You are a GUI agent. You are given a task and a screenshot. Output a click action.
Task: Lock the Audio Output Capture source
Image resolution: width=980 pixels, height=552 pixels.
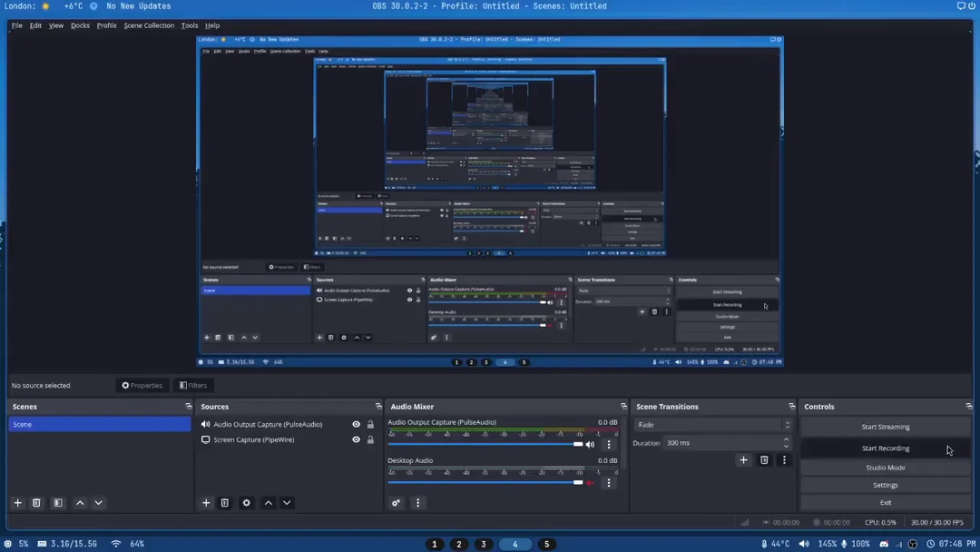[370, 424]
